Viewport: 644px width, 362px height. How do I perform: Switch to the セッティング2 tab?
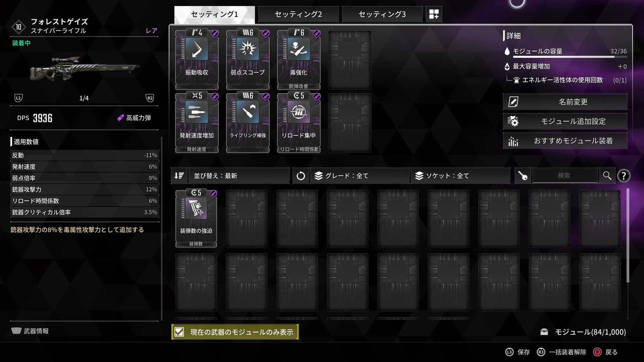click(x=298, y=14)
